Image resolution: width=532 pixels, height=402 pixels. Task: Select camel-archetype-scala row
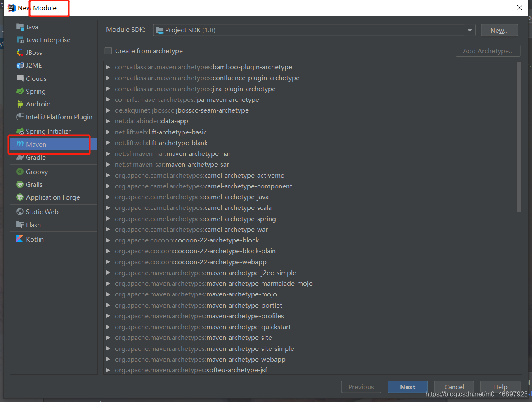point(310,207)
